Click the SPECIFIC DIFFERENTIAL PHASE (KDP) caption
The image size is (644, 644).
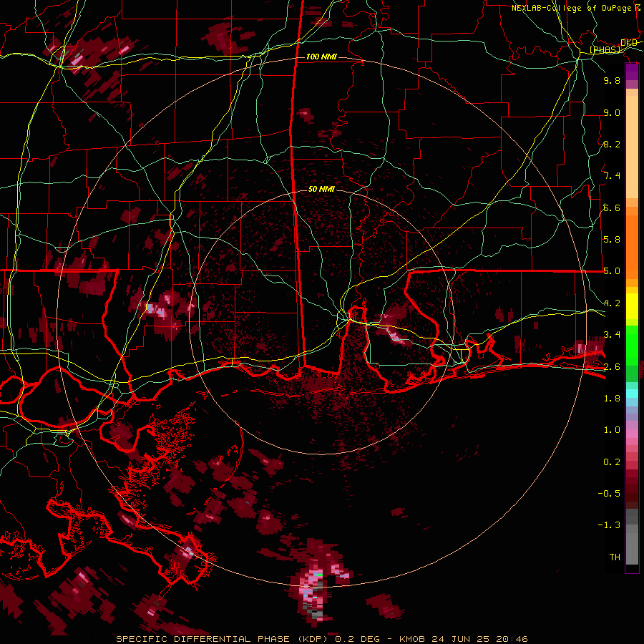223,639
